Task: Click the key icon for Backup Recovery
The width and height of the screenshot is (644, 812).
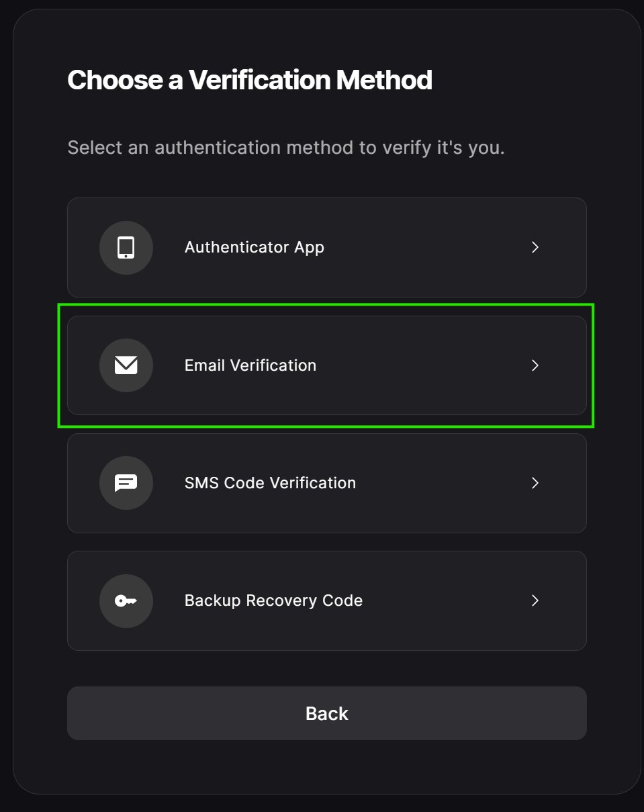Action: tap(126, 600)
